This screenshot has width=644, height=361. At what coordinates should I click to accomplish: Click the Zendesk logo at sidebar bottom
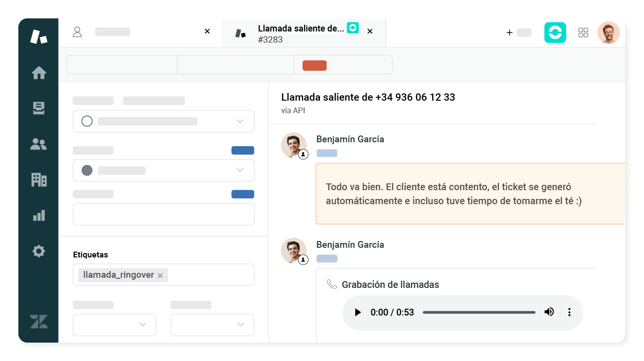tap(39, 321)
